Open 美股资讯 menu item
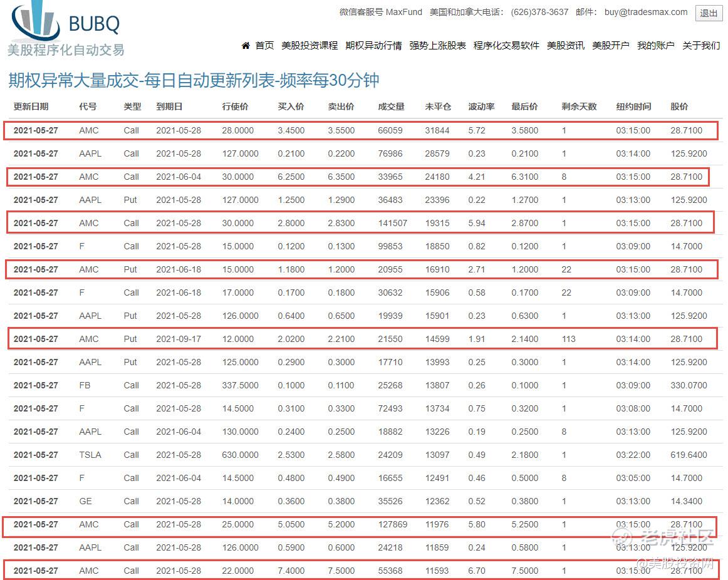Viewport: 728px width, 580px height. (566, 46)
